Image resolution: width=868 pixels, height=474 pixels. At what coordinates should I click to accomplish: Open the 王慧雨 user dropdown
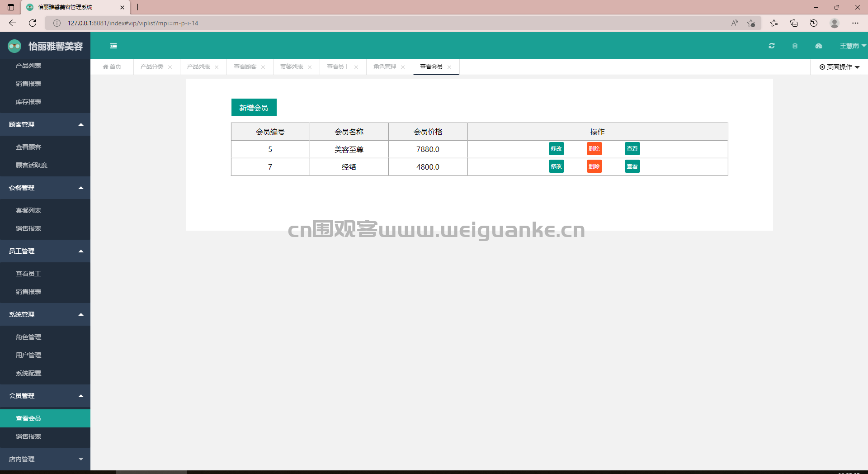pos(853,46)
